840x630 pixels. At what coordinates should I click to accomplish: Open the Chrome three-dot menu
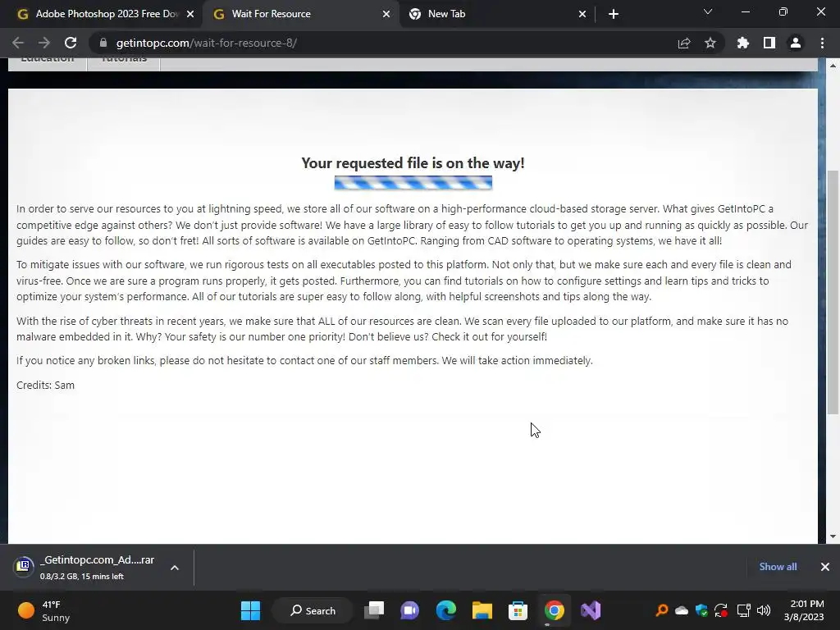pos(822,43)
